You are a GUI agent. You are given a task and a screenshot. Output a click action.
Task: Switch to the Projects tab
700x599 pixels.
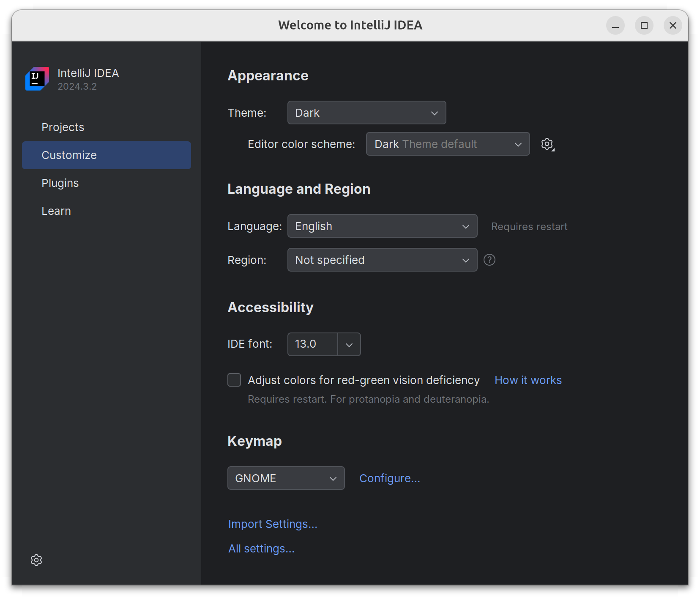tap(63, 127)
